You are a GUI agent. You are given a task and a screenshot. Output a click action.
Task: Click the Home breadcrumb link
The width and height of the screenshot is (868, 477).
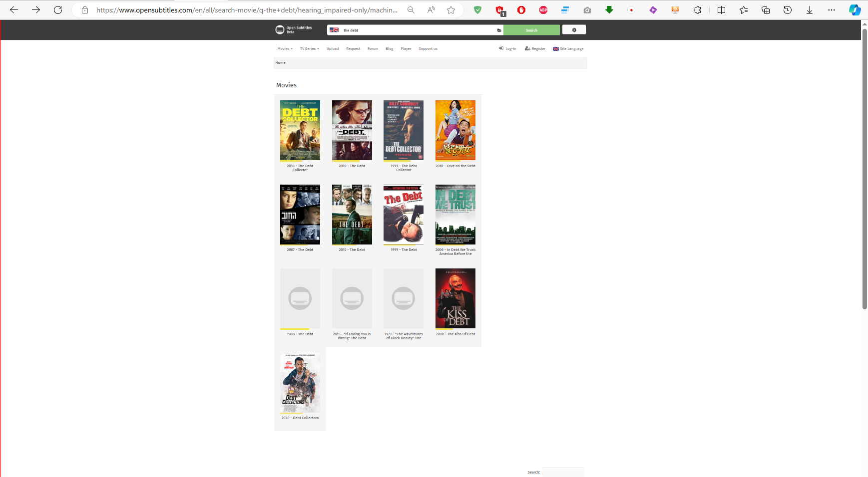pyautogui.click(x=281, y=63)
